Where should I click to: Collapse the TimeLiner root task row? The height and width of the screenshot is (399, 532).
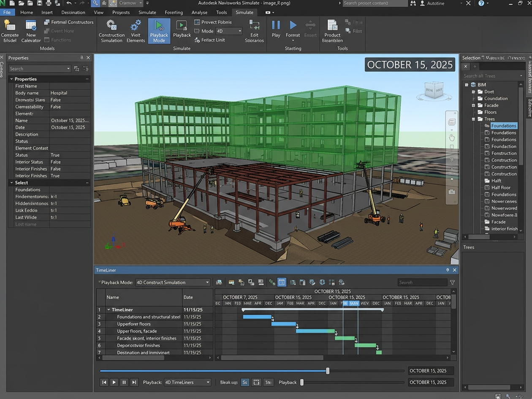[109, 310]
